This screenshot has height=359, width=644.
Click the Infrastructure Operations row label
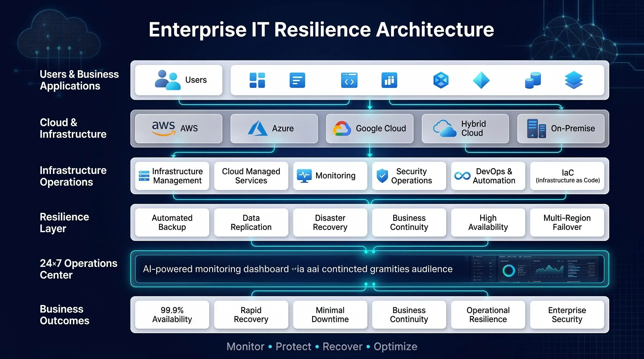pyautogui.click(x=73, y=176)
